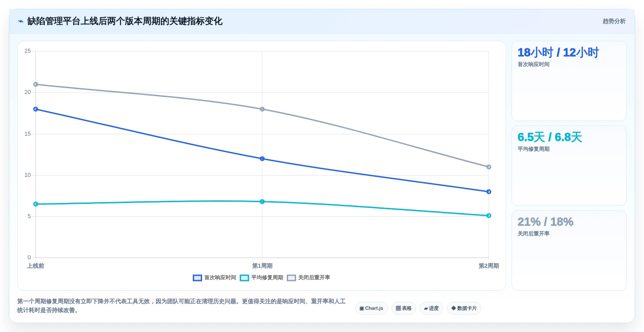Click the 21% / 18% value
Image resolution: width=644 pixels, height=332 pixels.
[545, 222]
